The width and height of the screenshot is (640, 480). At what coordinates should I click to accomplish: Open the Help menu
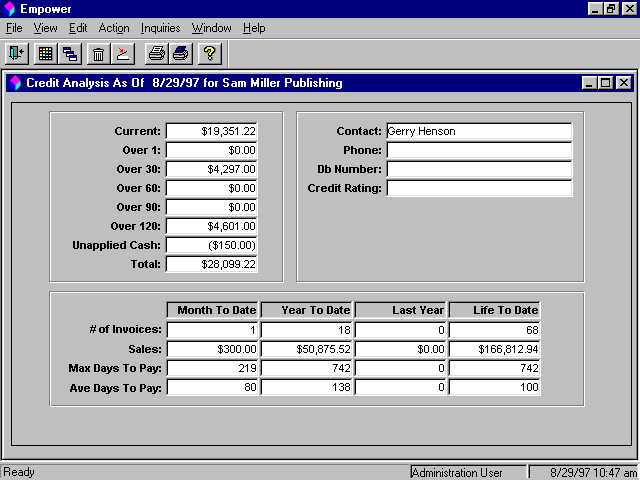click(x=254, y=28)
